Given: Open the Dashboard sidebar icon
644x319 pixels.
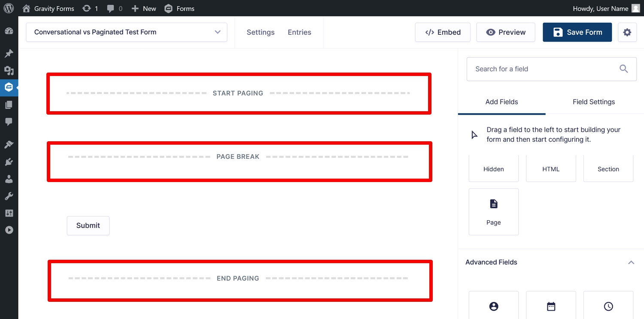Looking at the screenshot, I should coord(9,31).
